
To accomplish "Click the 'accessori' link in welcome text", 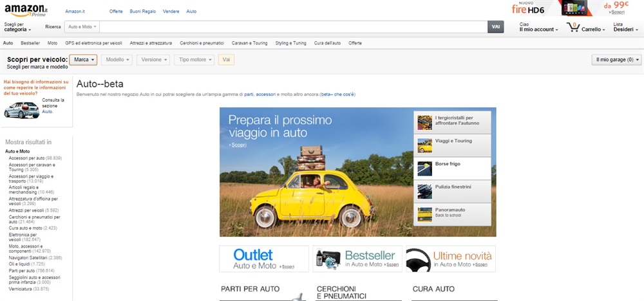I will click(266, 95).
